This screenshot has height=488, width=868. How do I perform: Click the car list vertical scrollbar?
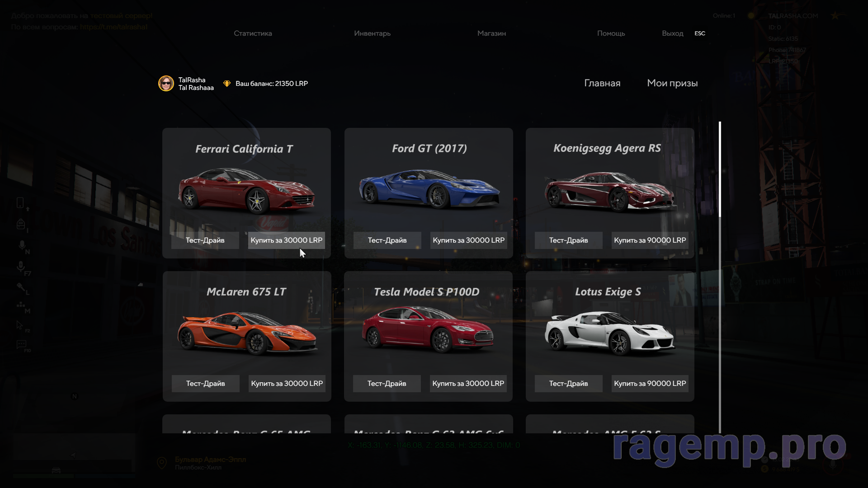720,277
